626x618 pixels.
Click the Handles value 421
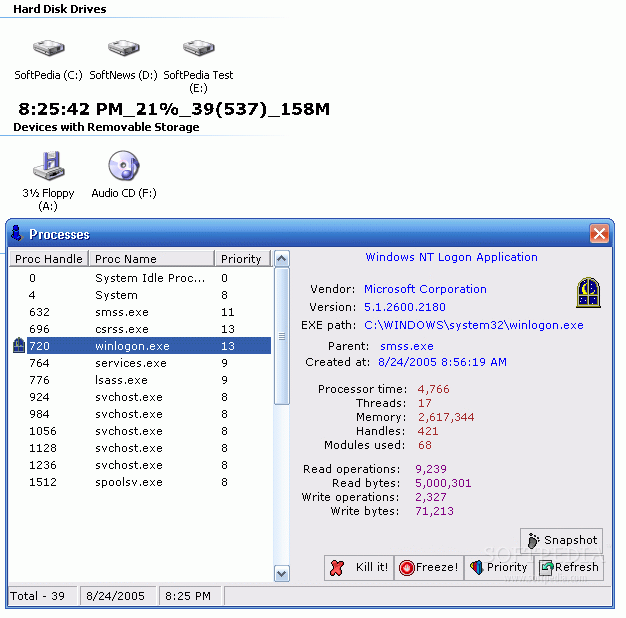428,431
